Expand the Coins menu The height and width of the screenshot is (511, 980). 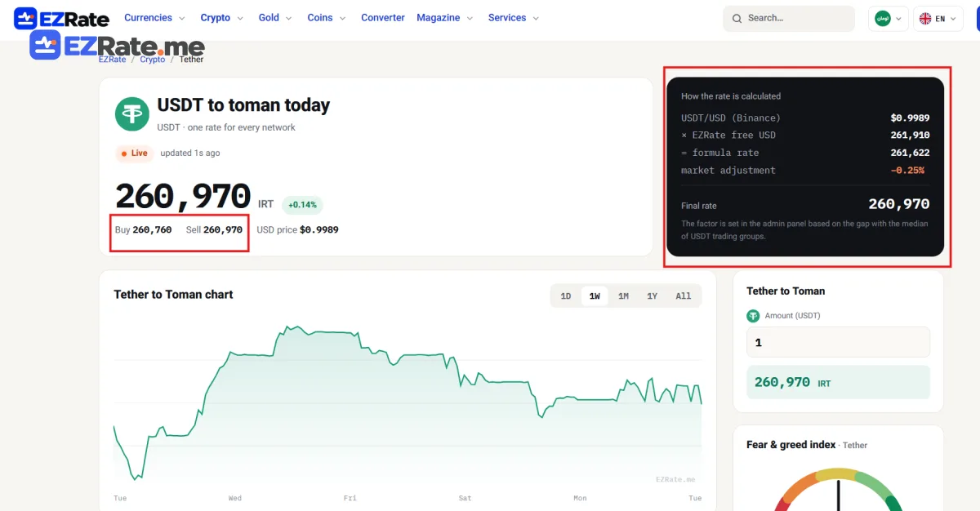click(x=327, y=18)
